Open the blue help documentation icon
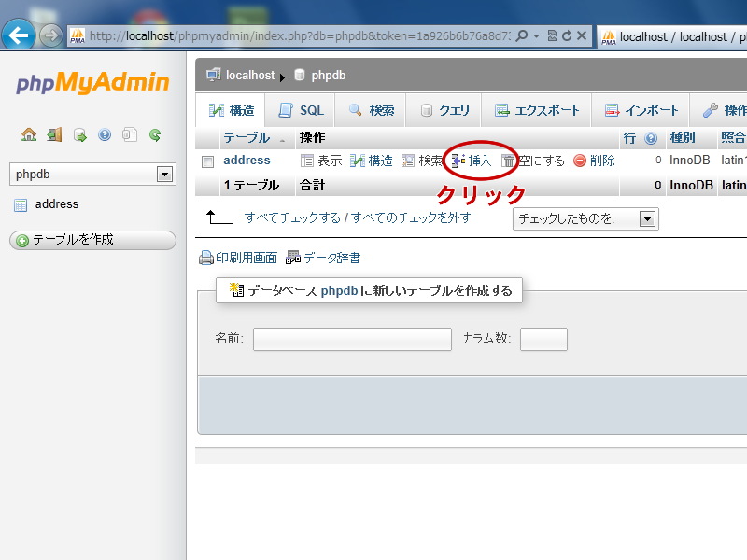Screen dimensions: 747x560 105,134
